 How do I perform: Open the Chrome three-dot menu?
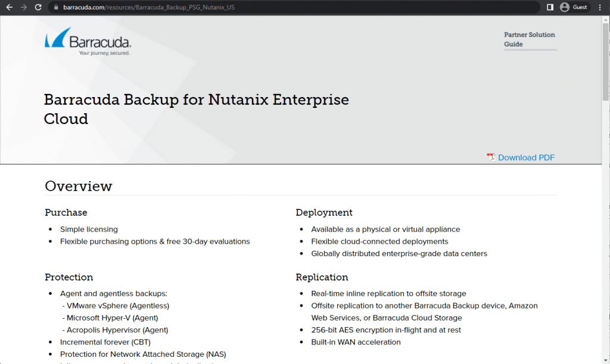pyautogui.click(x=599, y=7)
